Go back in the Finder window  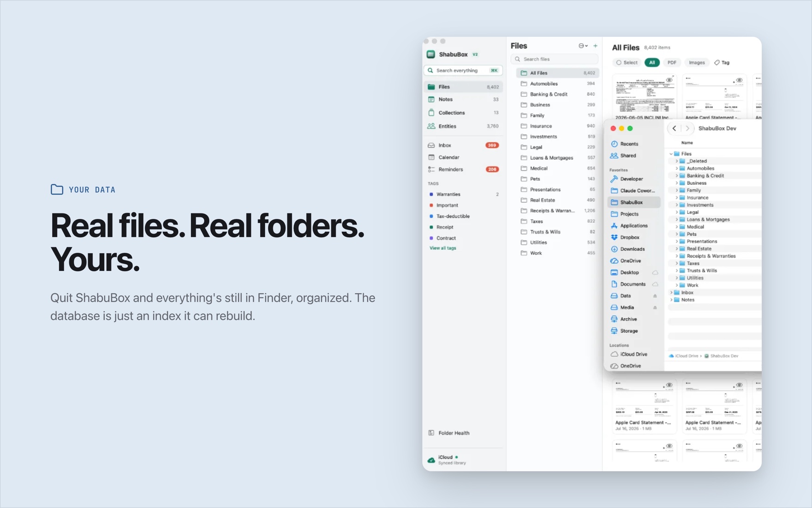[x=675, y=128]
